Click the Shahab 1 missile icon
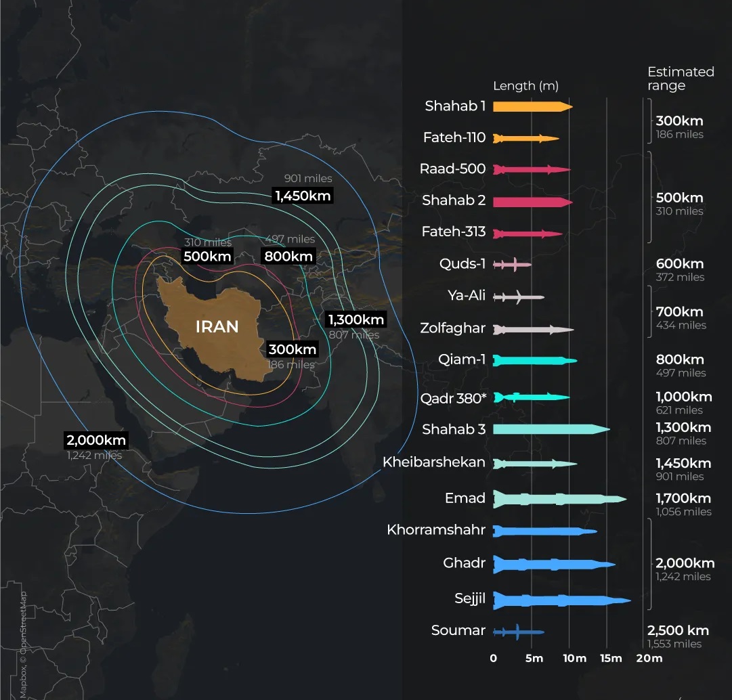Screen dimensions: 732x700 532,106
